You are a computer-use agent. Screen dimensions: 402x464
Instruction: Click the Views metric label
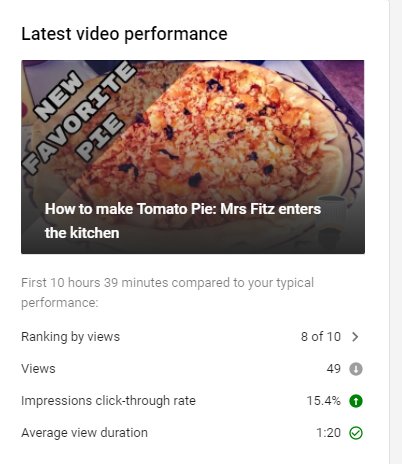coord(38,369)
